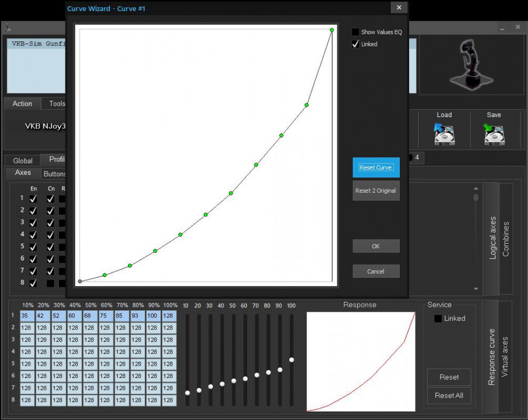Open the Logical axes vertical tab

[492, 238]
